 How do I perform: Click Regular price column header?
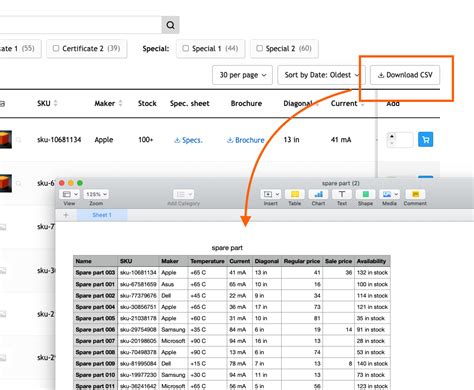point(302,261)
